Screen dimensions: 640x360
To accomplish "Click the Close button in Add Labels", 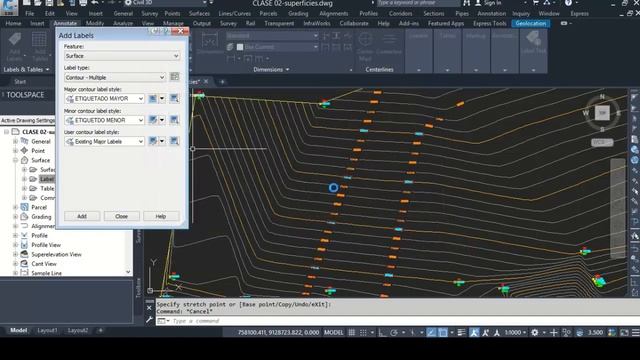I will point(122,216).
